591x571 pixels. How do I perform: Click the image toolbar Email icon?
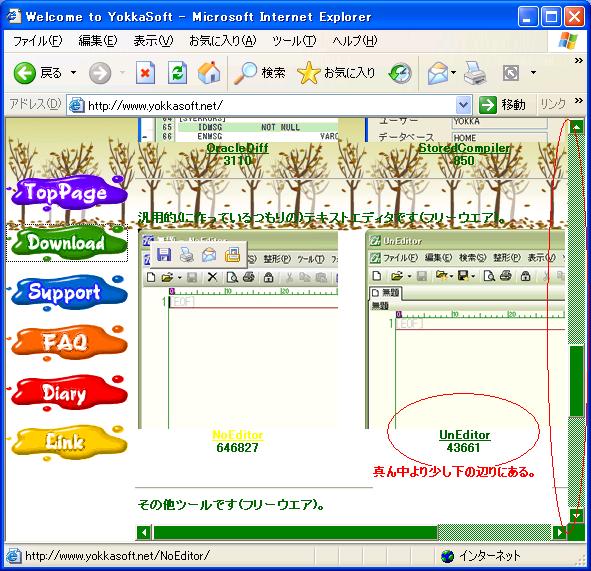pyautogui.click(x=209, y=255)
